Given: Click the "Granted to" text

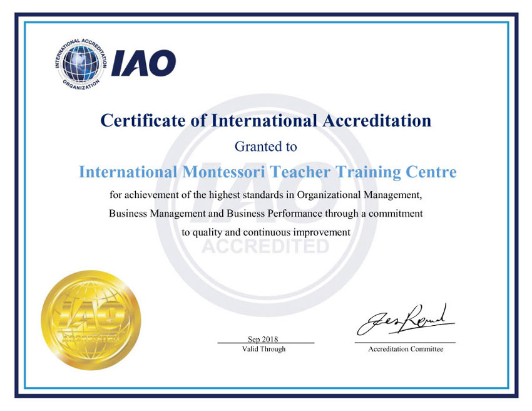Looking at the screenshot, I should (x=265, y=147).
